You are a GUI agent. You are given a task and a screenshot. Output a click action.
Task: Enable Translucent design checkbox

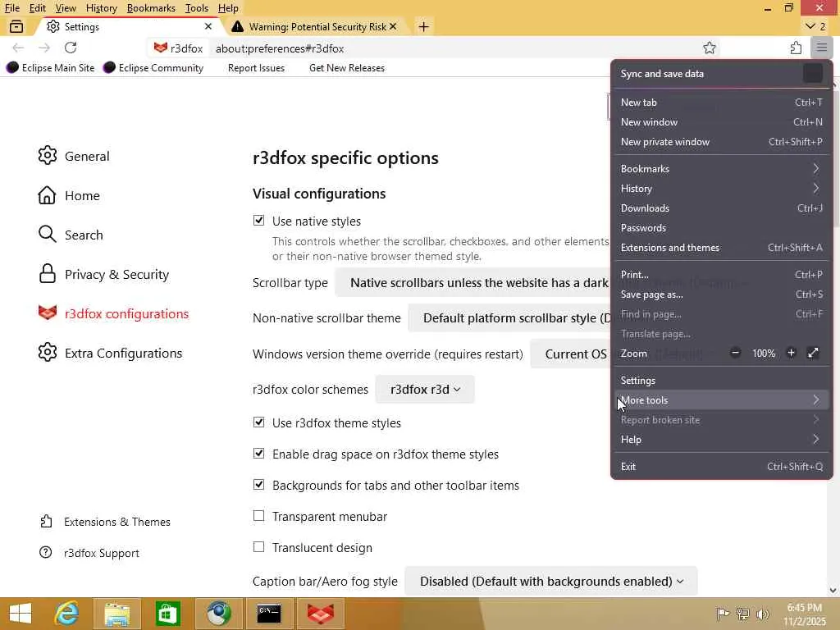click(x=258, y=547)
